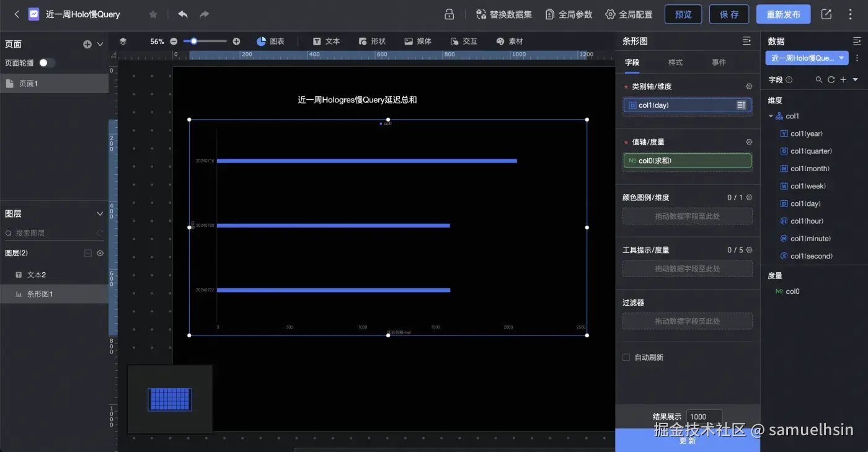Redo the last action
Screen dimensions: 868x452
click(x=204, y=14)
